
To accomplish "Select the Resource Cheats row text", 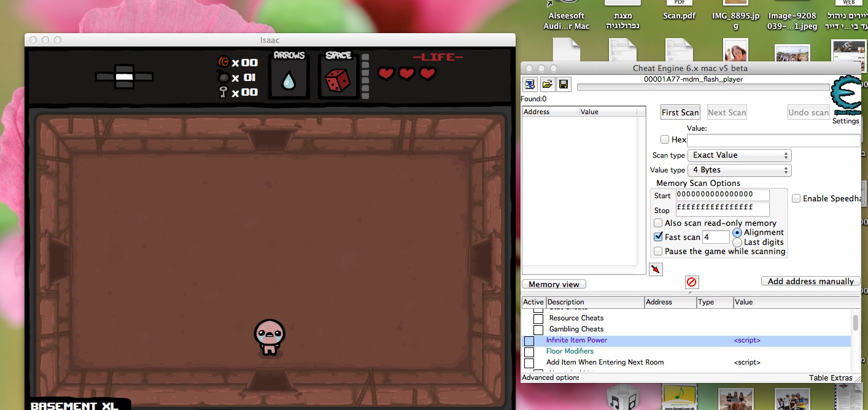I will [x=576, y=318].
